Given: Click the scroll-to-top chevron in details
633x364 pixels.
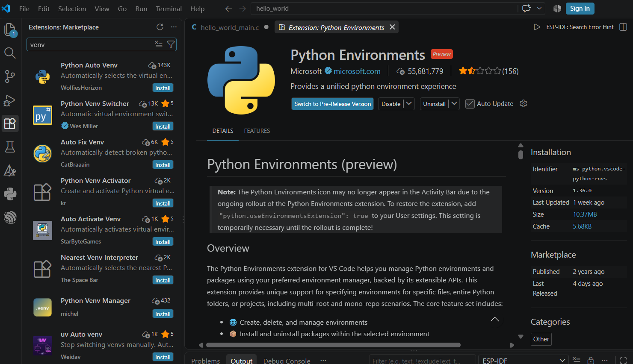Looking at the screenshot, I should (495, 319).
